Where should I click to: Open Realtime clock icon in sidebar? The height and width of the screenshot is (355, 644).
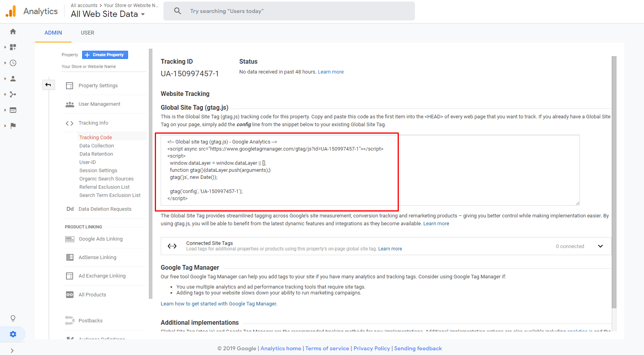tap(13, 63)
